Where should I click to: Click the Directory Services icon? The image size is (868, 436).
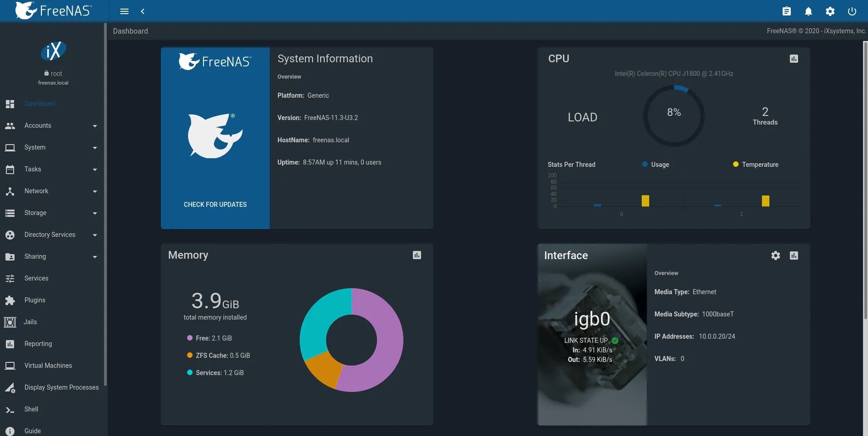[10, 235]
